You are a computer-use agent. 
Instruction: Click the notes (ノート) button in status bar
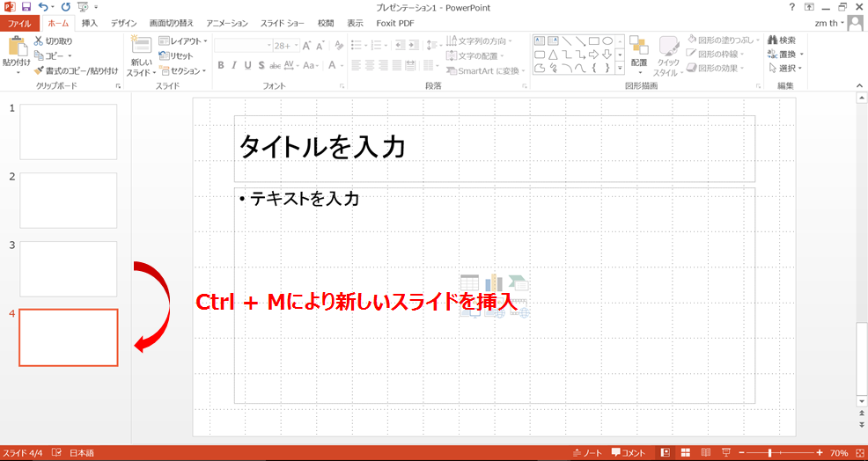(587, 452)
